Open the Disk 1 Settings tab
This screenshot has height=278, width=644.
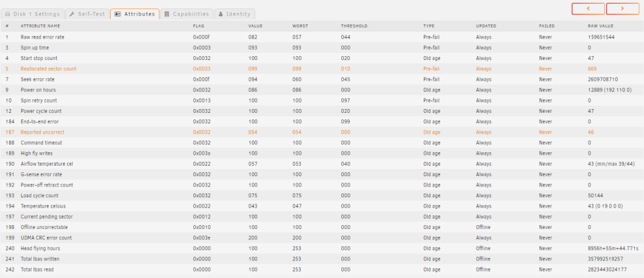point(32,14)
